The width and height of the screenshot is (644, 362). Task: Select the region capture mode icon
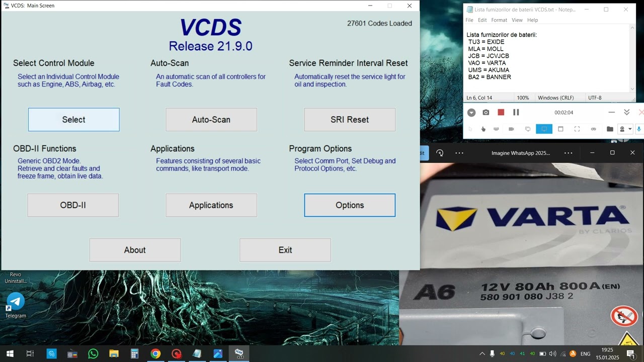click(x=577, y=129)
